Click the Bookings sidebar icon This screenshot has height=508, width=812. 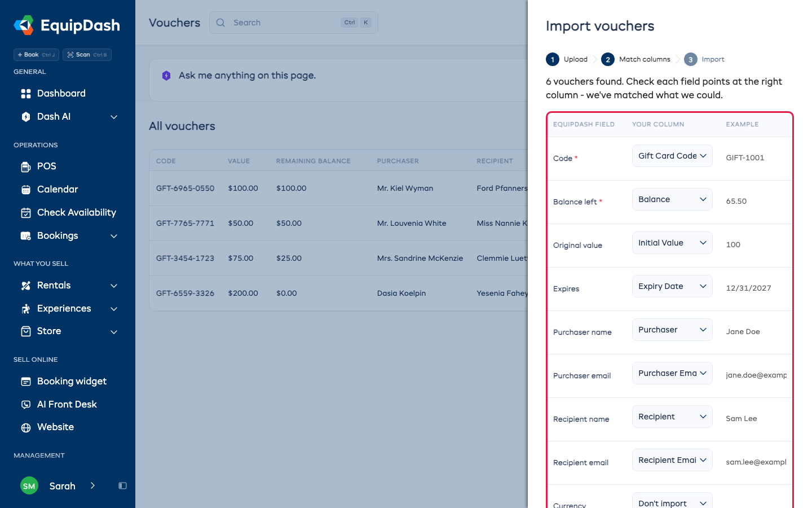coord(26,236)
